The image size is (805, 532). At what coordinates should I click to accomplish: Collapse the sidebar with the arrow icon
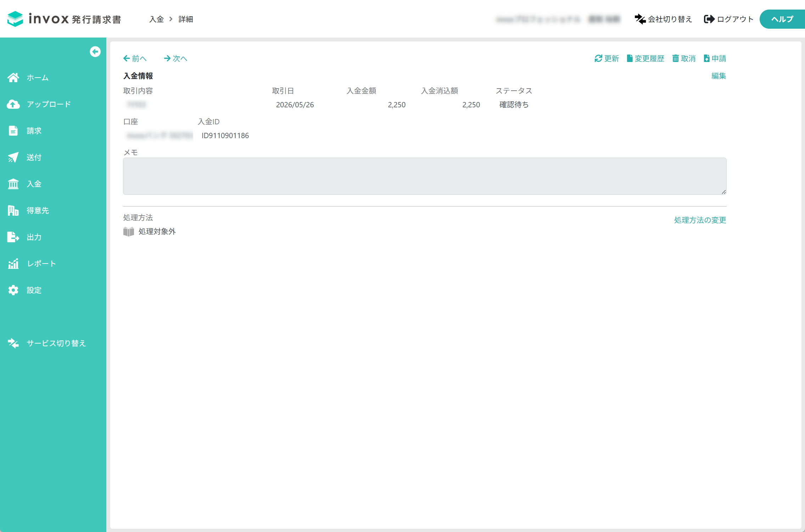click(95, 52)
